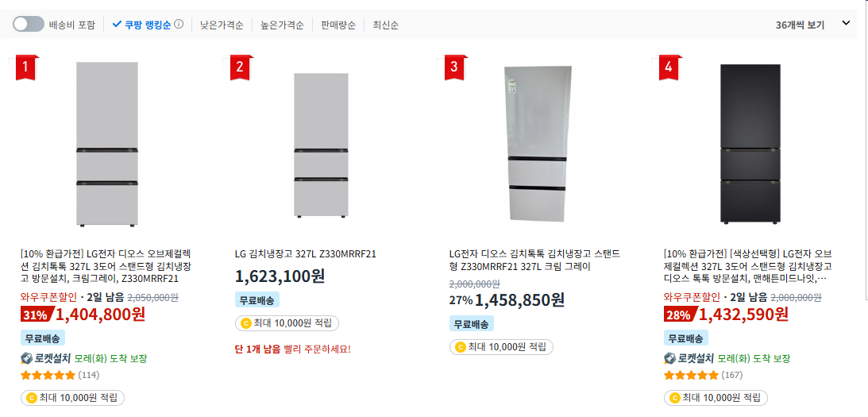Click the rank 1 red ribbon badge

(x=26, y=67)
